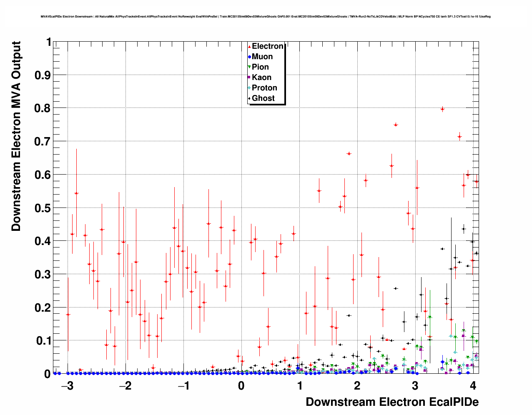Click the y-axis tick label "0.7"
532x415 pixels.
point(43,142)
